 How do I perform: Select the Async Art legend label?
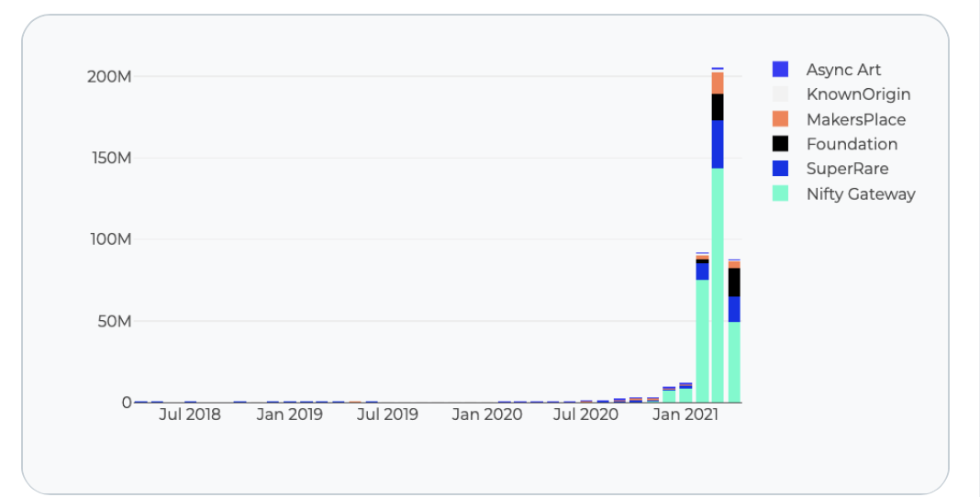point(843,70)
